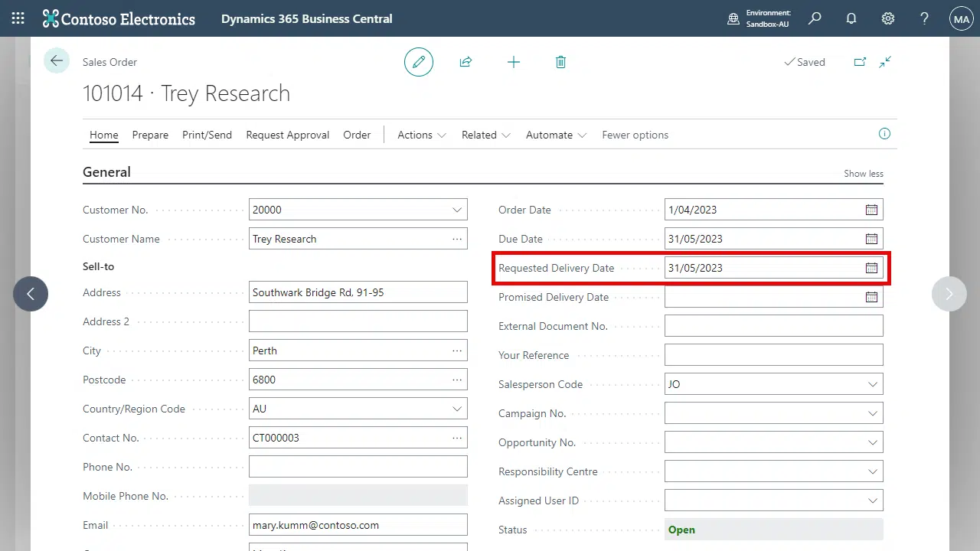Viewport: 980px width, 551px height.
Task: Click the Phone No. input field
Action: [x=358, y=467]
